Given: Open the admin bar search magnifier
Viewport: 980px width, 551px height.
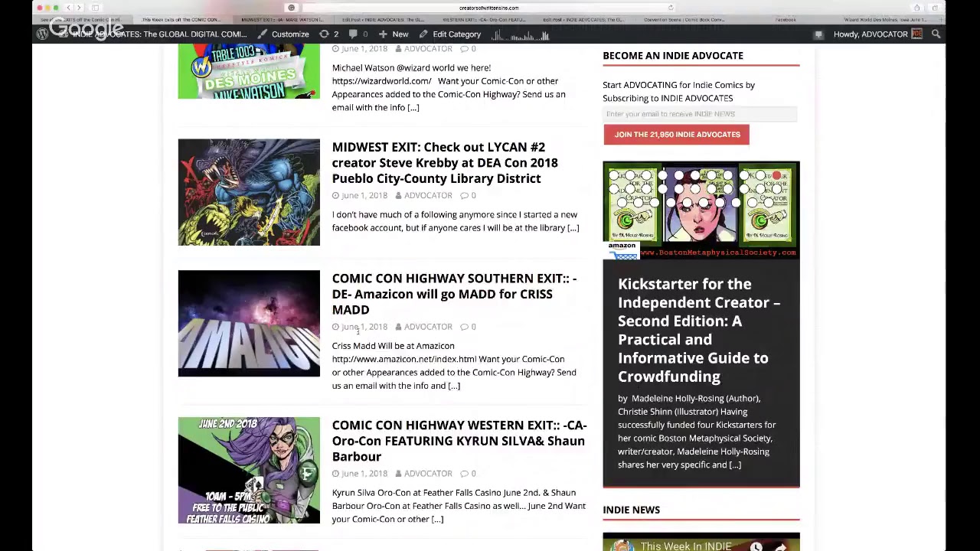Looking at the screenshot, I should tap(936, 34).
